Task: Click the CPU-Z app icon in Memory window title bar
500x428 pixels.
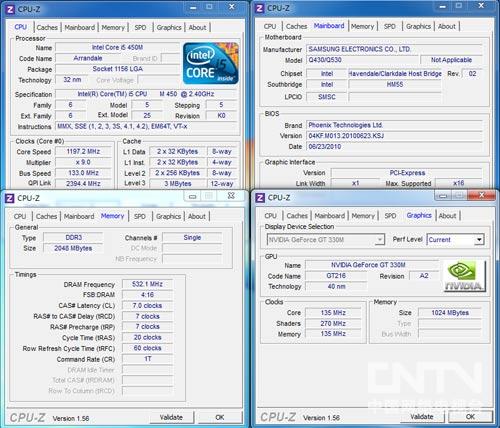Action: pos(10,198)
